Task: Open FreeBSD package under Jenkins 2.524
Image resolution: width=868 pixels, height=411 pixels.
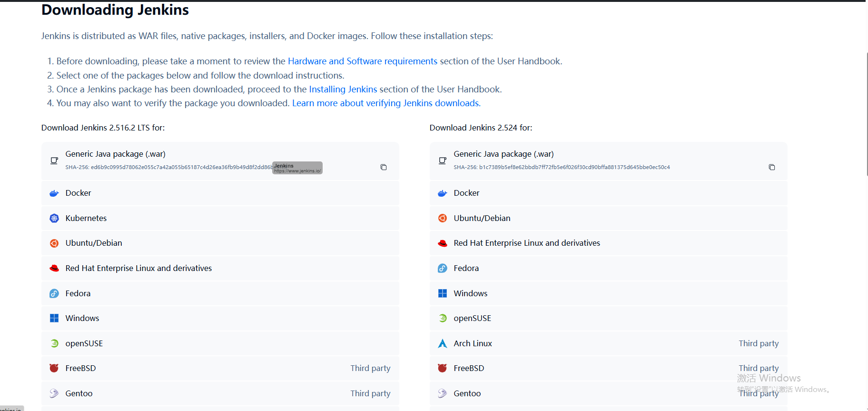Action: (609, 368)
